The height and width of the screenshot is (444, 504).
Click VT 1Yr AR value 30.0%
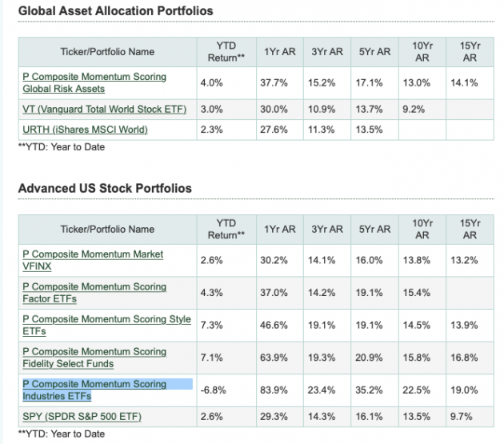[274, 110]
